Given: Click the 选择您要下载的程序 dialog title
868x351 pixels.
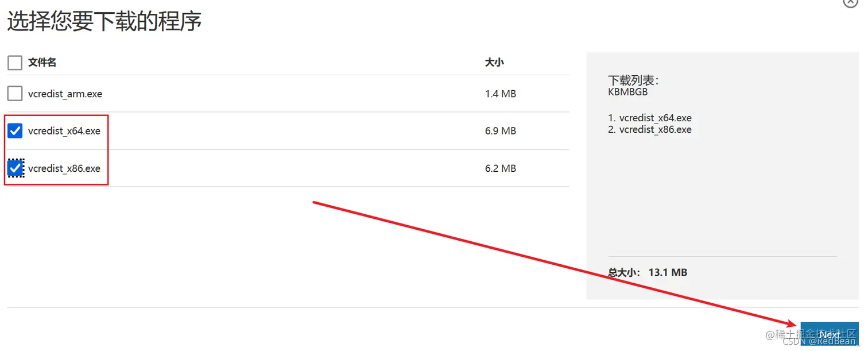Looking at the screenshot, I should (104, 22).
